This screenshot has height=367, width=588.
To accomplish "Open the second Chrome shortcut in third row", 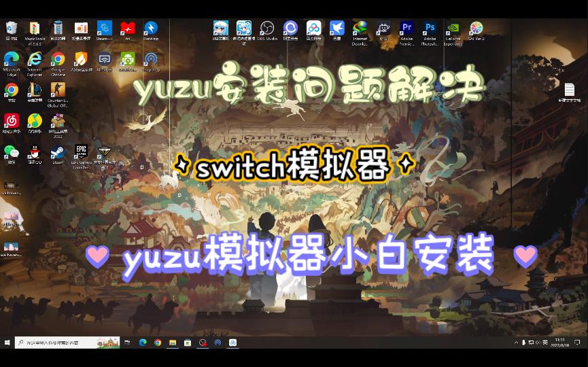I will pos(12,90).
